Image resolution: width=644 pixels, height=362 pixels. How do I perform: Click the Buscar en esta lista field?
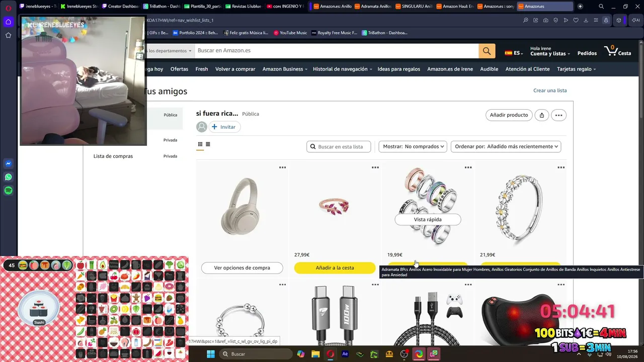tap(339, 146)
